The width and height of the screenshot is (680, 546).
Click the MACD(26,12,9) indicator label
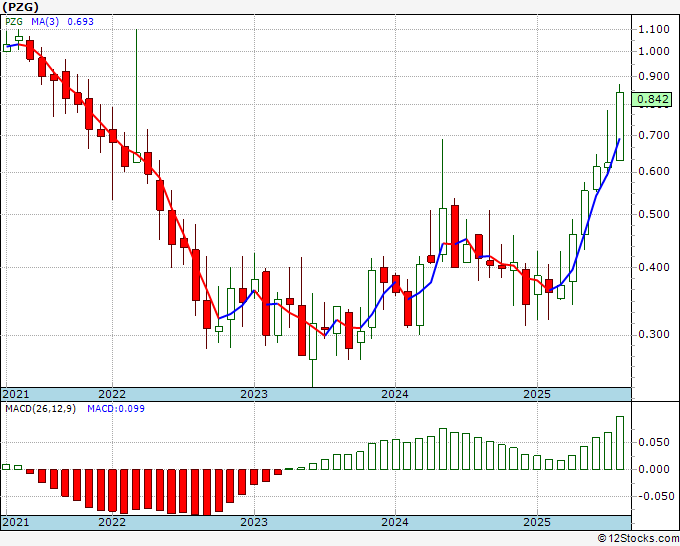click(40, 409)
